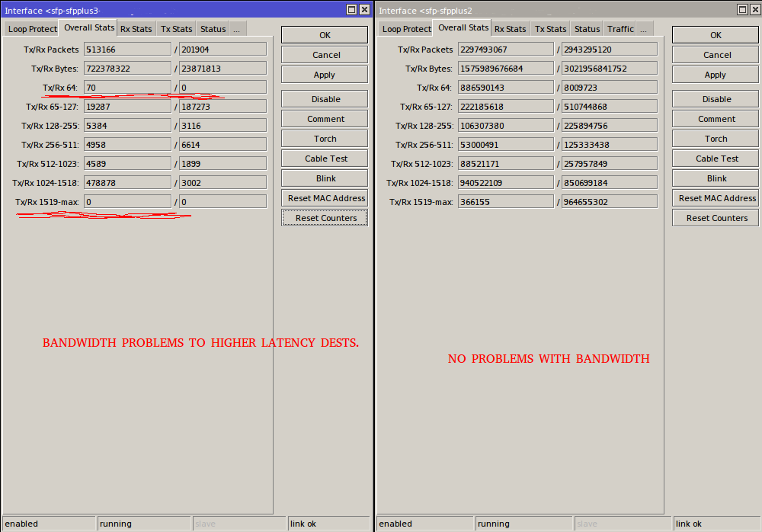Select Tx 64 field showing 70
This screenshot has height=532, width=762.
pos(127,87)
